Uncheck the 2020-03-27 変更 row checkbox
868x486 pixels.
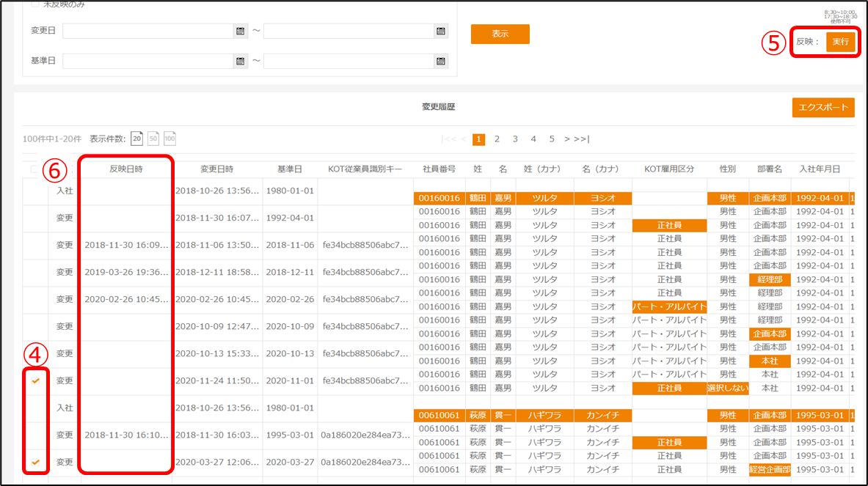click(x=35, y=462)
